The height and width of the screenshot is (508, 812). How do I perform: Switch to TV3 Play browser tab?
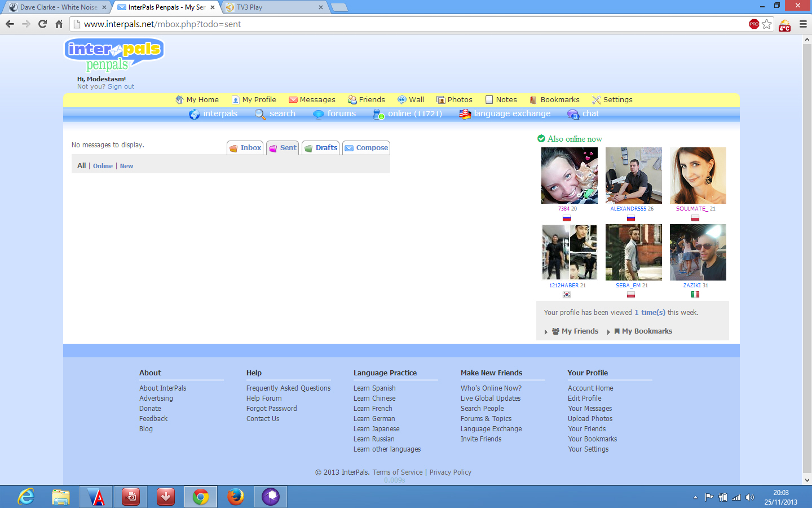274,7
